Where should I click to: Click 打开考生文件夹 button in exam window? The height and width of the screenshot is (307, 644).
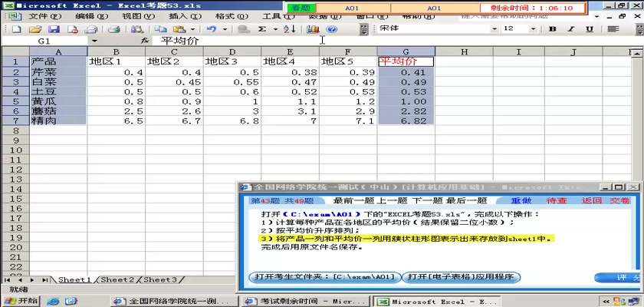pos(324,277)
